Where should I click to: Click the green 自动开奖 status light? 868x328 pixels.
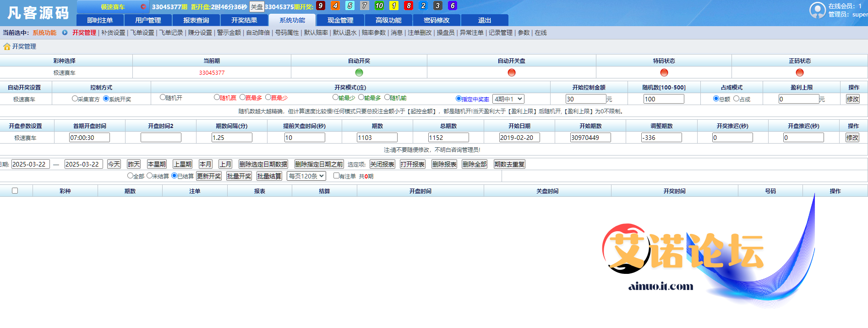click(359, 72)
